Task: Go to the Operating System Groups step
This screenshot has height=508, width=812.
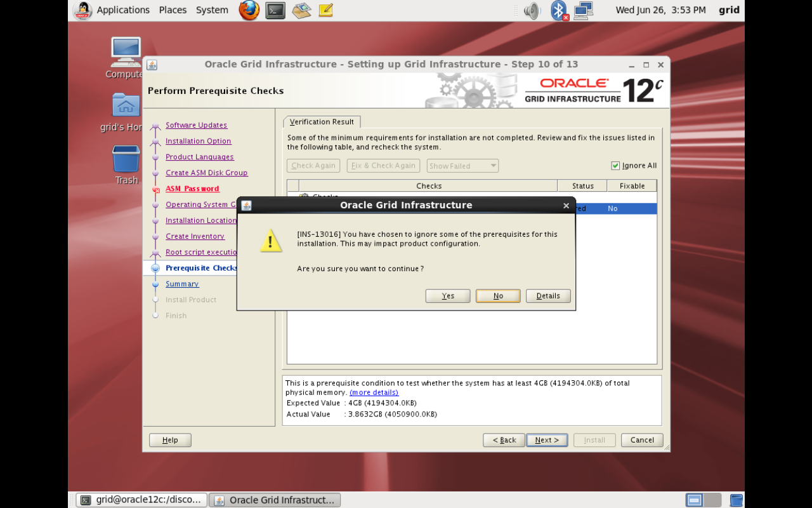Action: click(x=201, y=204)
